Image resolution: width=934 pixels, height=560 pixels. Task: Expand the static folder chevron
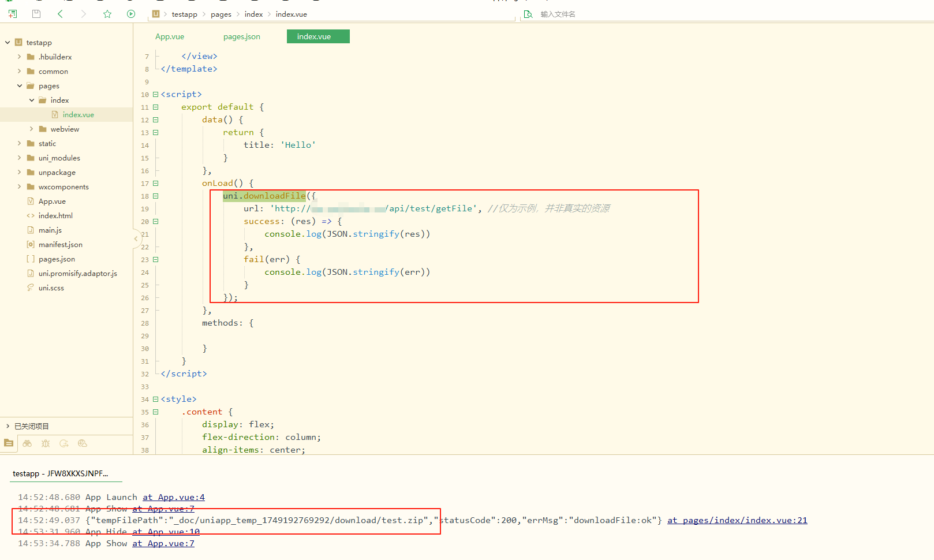pos(19,143)
